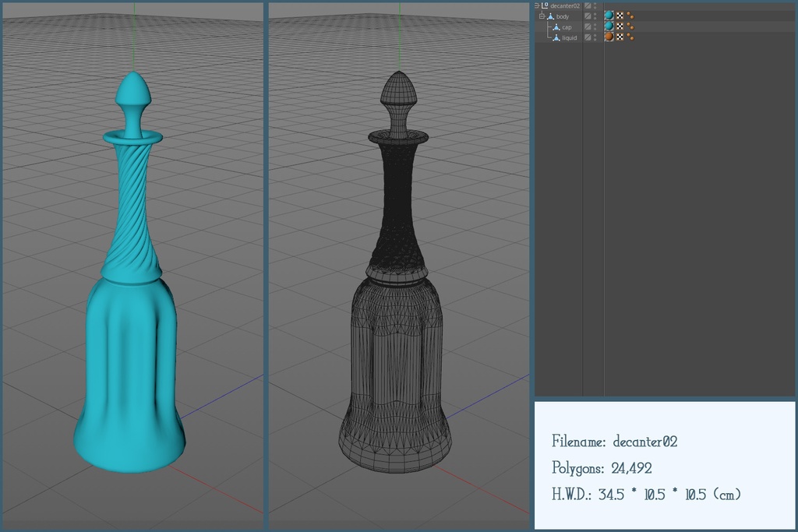
Task: Select the decanter02 null object icon
Action: [545, 5]
